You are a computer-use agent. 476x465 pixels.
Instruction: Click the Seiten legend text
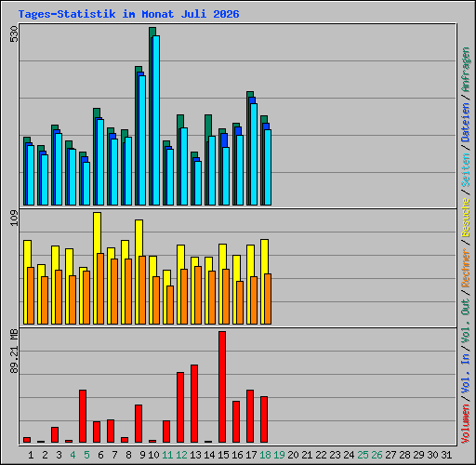pos(466,170)
